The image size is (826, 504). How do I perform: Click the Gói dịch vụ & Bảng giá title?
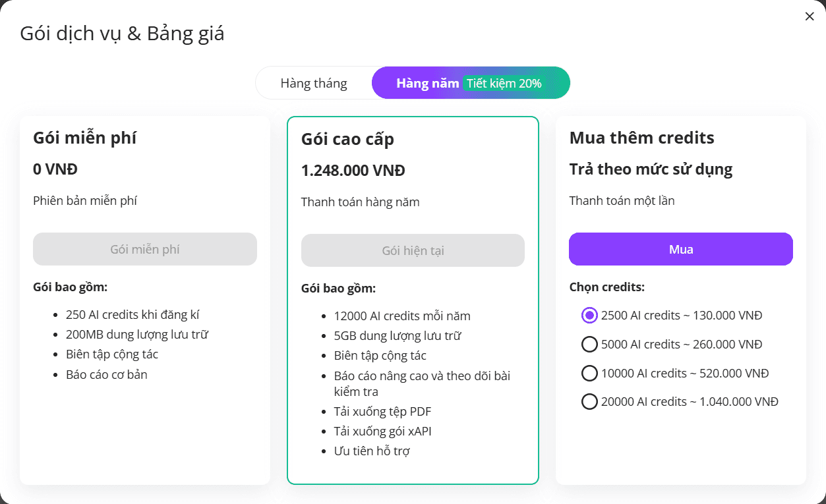click(122, 34)
